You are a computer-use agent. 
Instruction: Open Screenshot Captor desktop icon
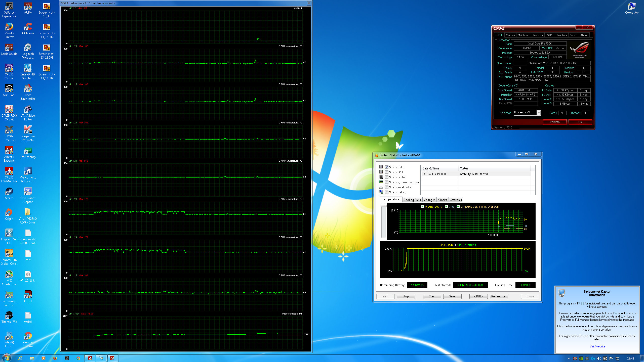(x=28, y=195)
